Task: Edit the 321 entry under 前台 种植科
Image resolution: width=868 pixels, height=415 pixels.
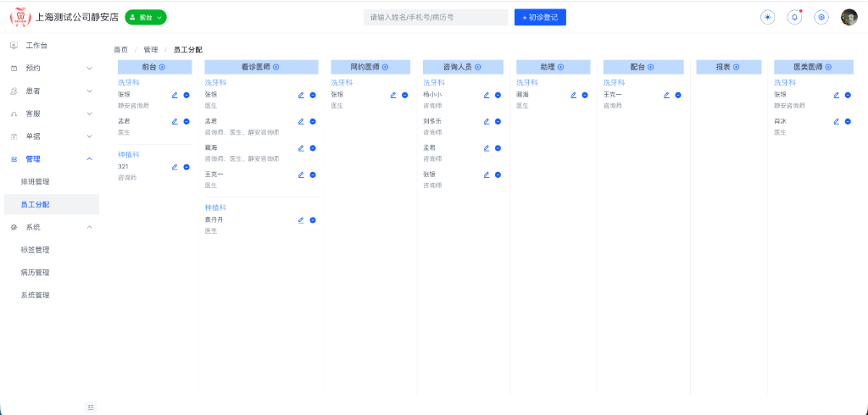Action: [x=175, y=167]
